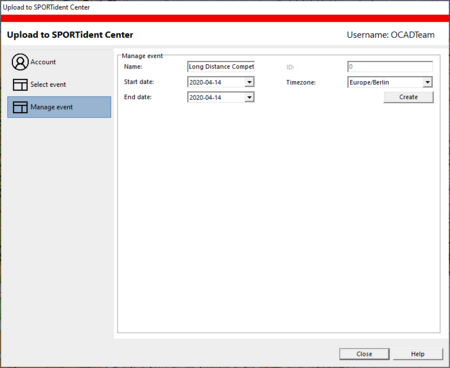Image resolution: width=450 pixels, height=368 pixels.
Task: Click the Europe/Berlin timezone value
Action: tap(369, 82)
